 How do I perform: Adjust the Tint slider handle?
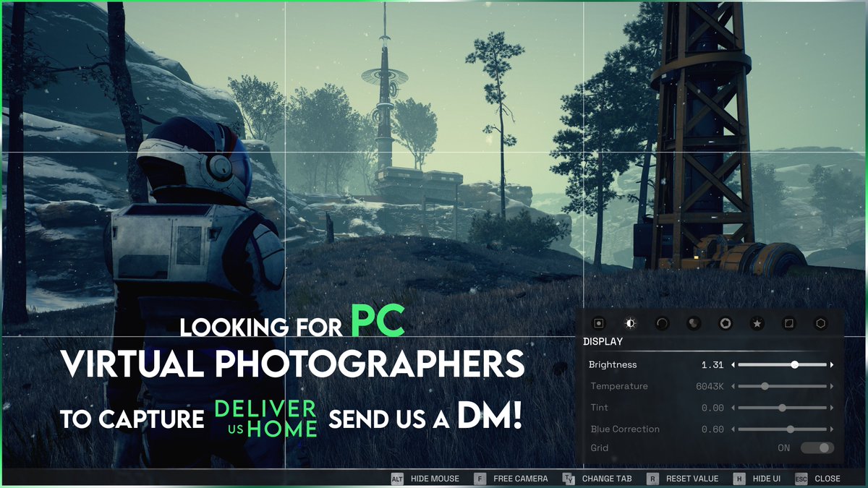[782, 407]
